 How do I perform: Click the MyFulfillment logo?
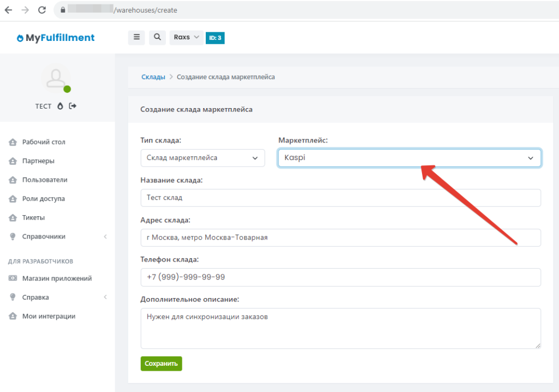[x=56, y=38]
